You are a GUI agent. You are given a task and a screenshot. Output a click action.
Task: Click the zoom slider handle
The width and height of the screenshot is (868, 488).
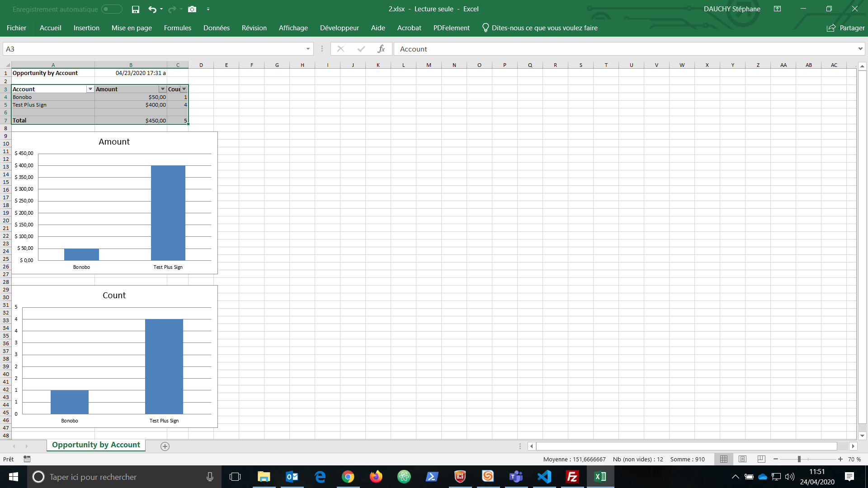click(799, 459)
